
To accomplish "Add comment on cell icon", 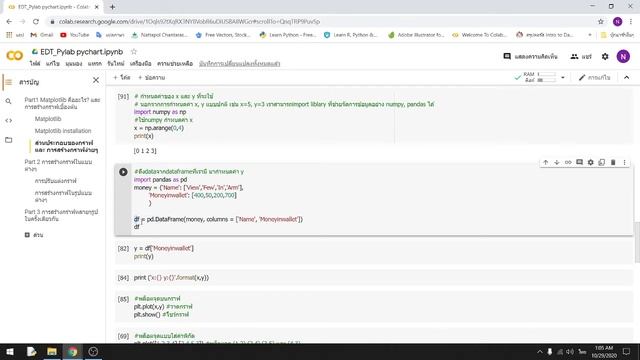I will coord(579,162).
